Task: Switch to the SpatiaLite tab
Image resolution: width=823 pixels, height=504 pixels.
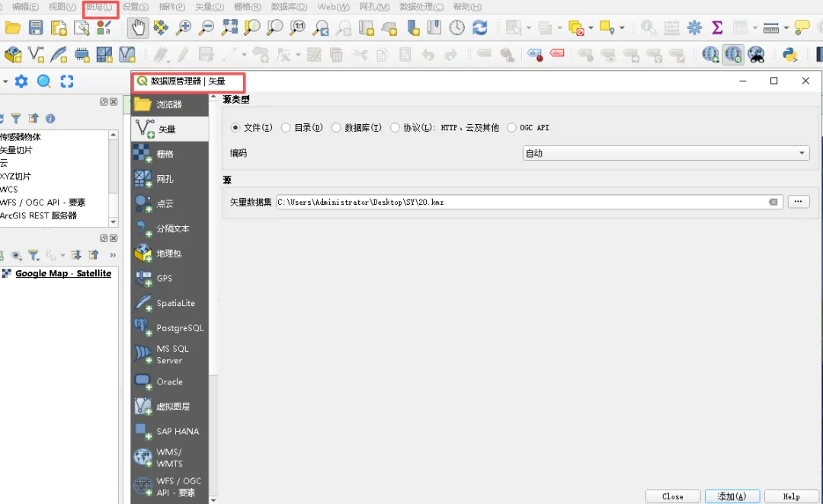Action: point(169,303)
